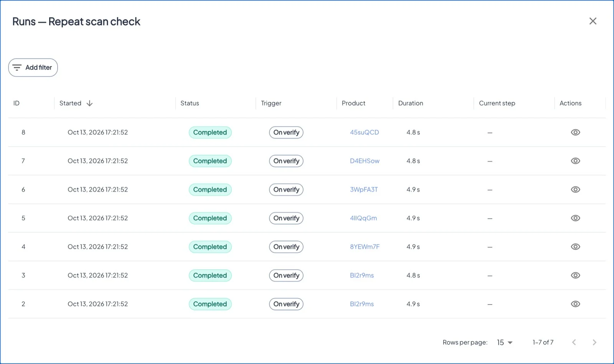Close the Runs dialog

point(593,21)
